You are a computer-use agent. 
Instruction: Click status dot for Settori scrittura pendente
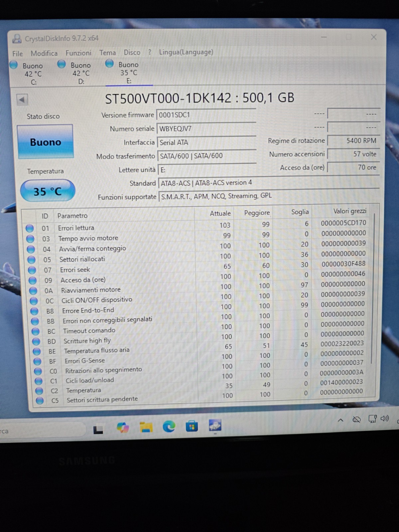[x=40, y=401]
